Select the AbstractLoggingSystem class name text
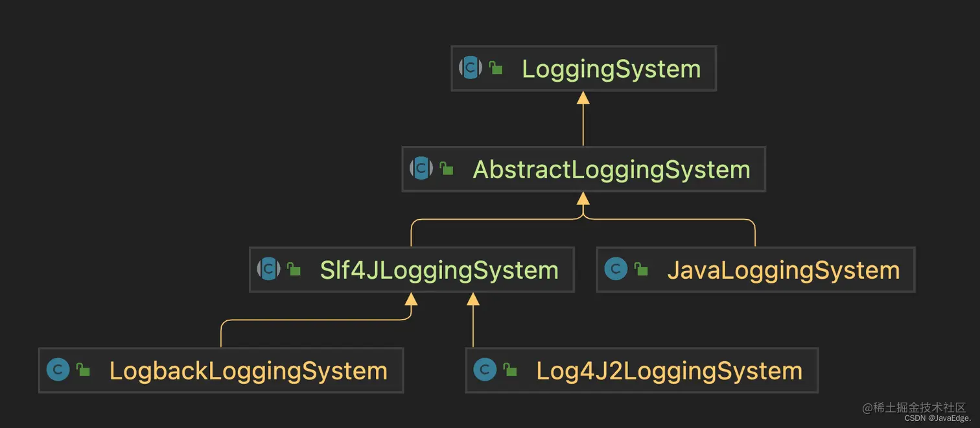Screen dimensions: 980x428 pyautogui.click(x=611, y=170)
